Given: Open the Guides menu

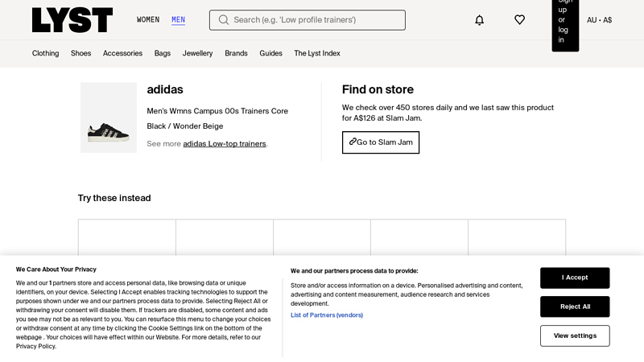Looking at the screenshot, I should 270,53.
